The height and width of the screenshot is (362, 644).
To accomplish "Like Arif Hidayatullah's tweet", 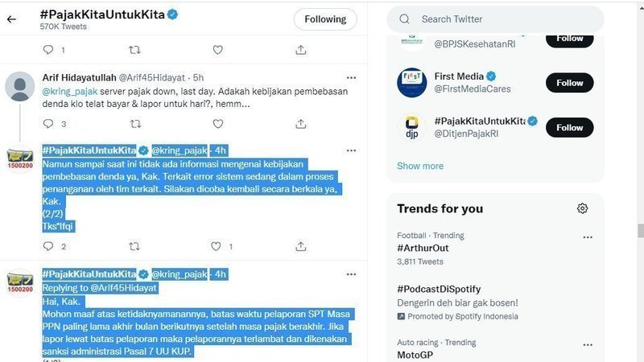I will [217, 124].
